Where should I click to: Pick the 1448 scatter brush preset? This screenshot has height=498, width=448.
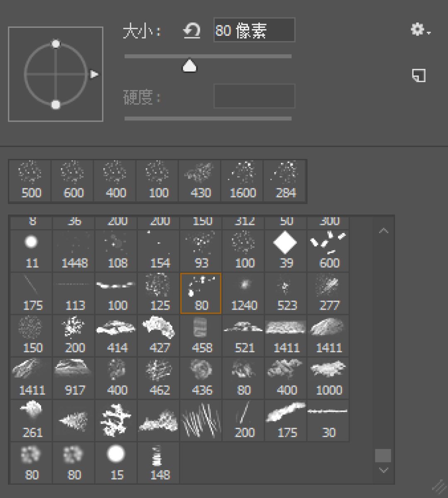pos(74,251)
